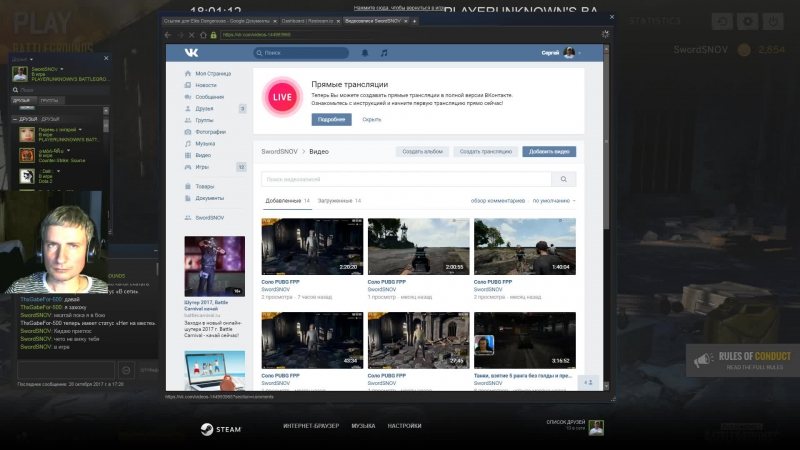This screenshot has height=450, width=800.
Task: Click the Подробнее button
Action: (332, 119)
